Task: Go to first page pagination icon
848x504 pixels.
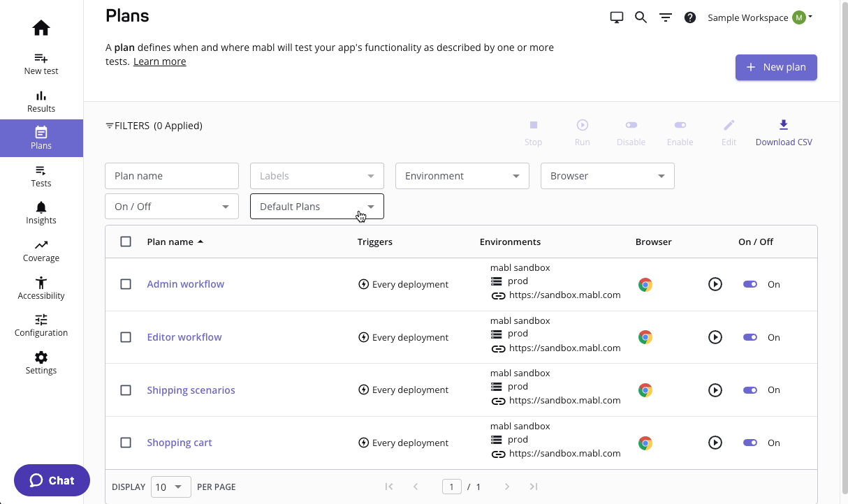Action: (x=389, y=487)
